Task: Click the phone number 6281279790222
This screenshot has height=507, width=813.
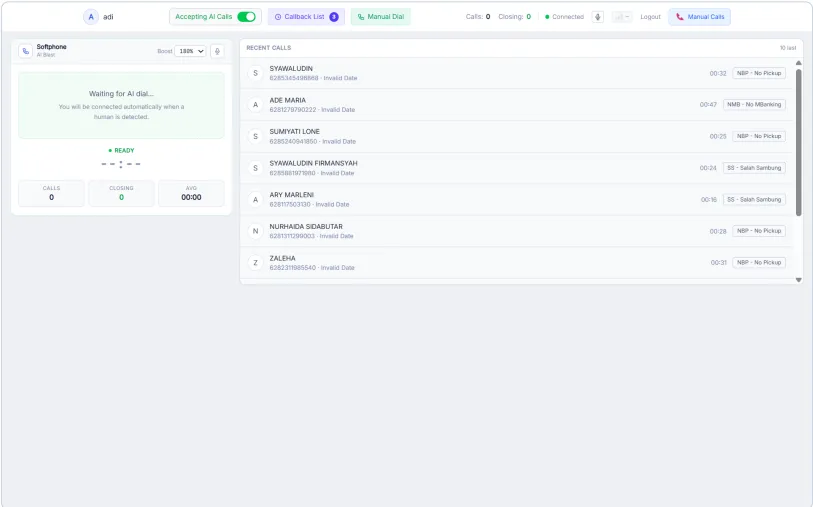Action: pyautogui.click(x=292, y=110)
